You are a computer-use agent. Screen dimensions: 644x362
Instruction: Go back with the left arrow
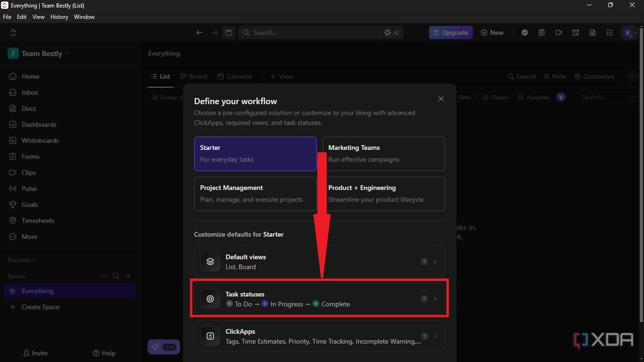coord(199,33)
